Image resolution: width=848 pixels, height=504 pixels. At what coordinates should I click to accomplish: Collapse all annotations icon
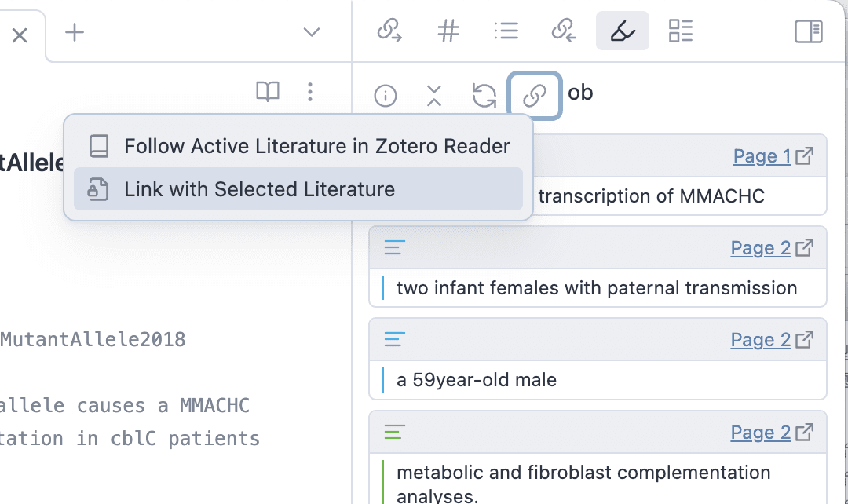coord(434,96)
